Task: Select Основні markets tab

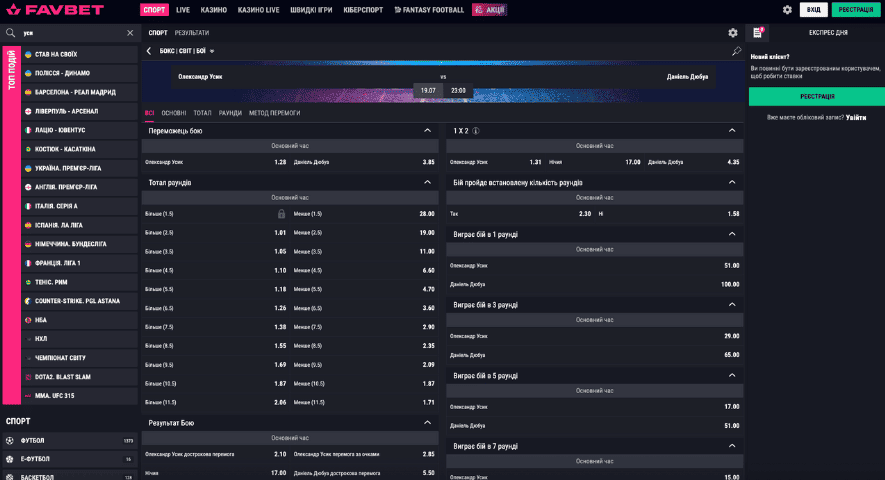Action: [174, 113]
